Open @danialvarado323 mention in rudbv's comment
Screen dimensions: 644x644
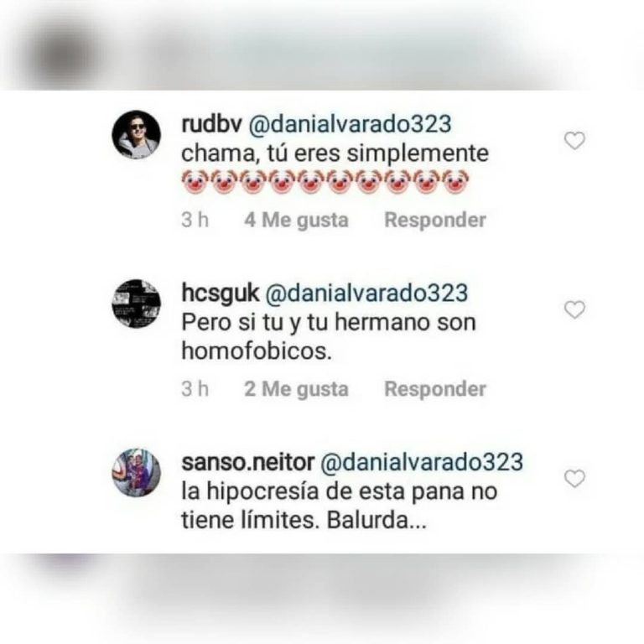click(x=351, y=124)
